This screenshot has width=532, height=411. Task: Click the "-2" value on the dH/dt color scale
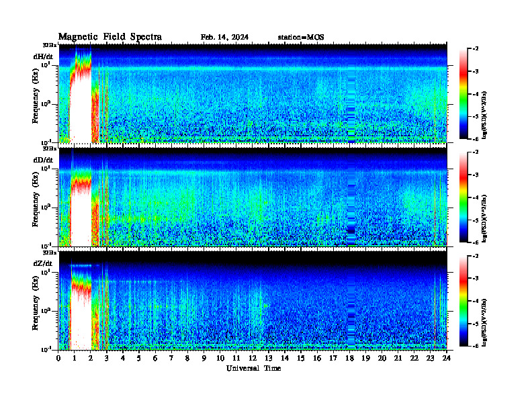pyautogui.click(x=476, y=49)
